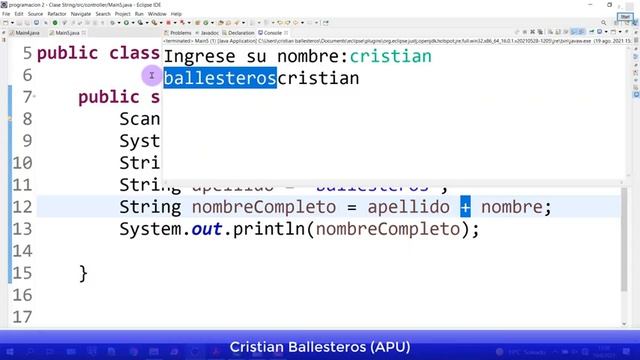The width and height of the screenshot is (640, 360).
Task: Open the File menu
Action: pos(6,14)
